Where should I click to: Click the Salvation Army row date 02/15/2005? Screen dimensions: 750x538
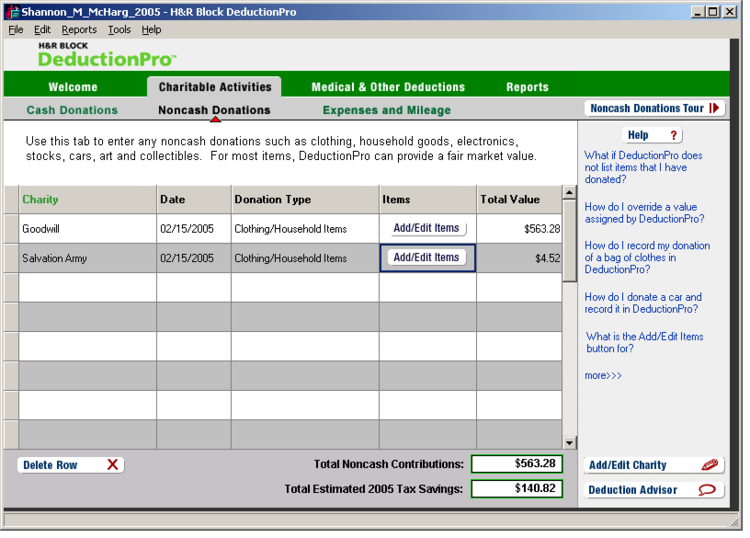[x=194, y=258]
